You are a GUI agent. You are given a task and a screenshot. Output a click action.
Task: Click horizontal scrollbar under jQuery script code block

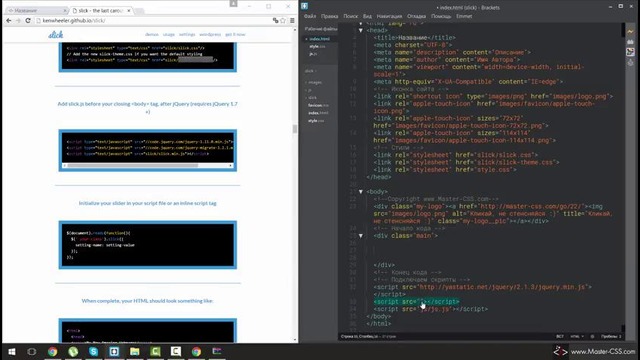tap(133, 166)
